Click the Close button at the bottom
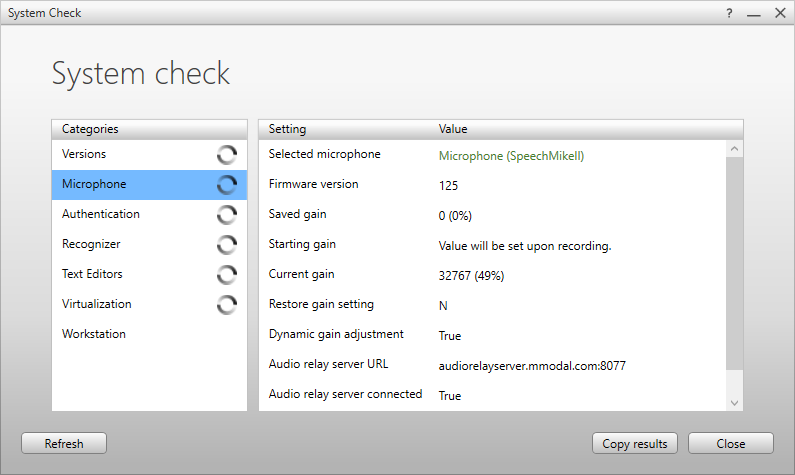The height and width of the screenshot is (475, 795). [730, 443]
